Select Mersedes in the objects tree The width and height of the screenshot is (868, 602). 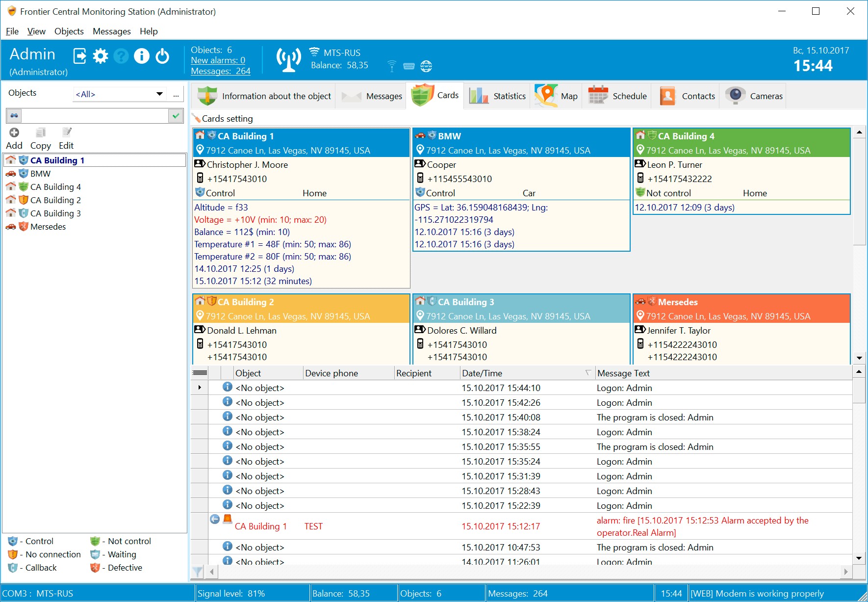click(48, 227)
